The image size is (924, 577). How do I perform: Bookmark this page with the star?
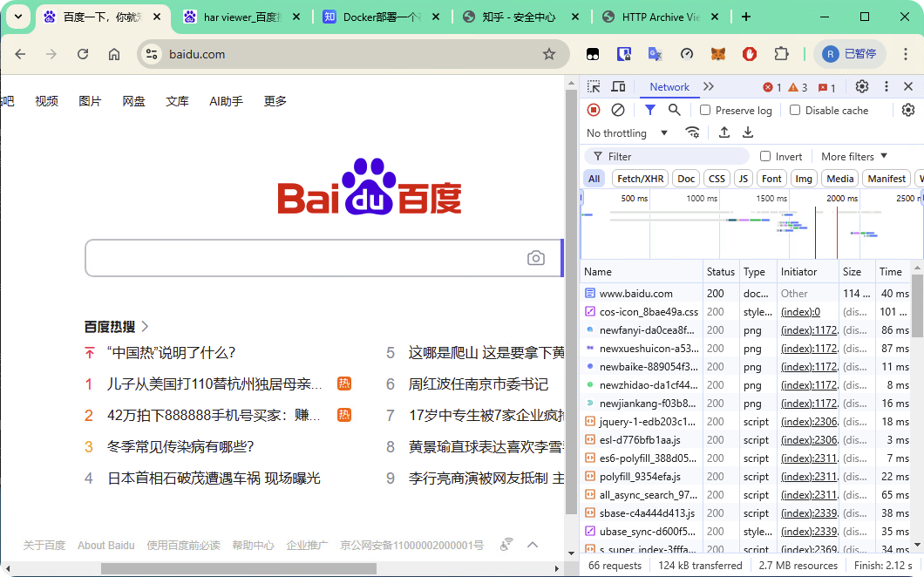(x=549, y=54)
